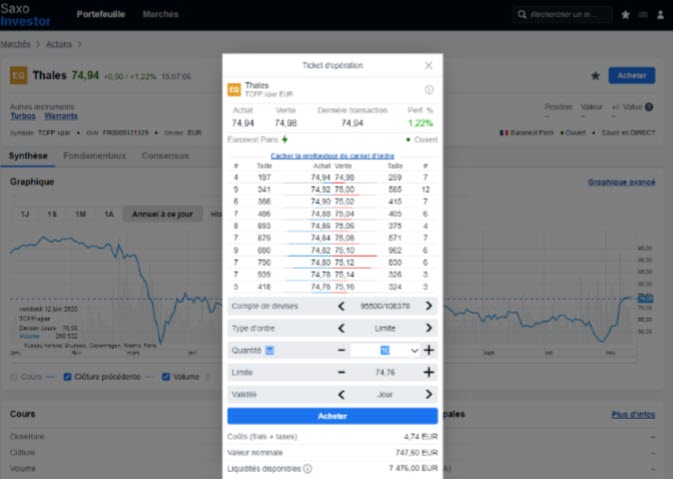This screenshot has height=479, width=673.
Task: Select bid price 74,92 in order book
Action: point(321,189)
